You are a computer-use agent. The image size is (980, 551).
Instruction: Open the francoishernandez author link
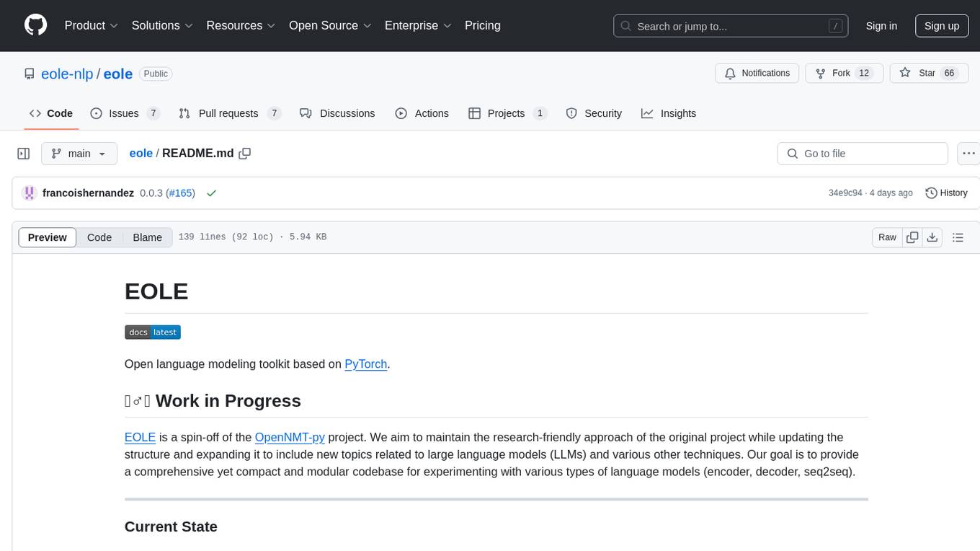tap(88, 193)
